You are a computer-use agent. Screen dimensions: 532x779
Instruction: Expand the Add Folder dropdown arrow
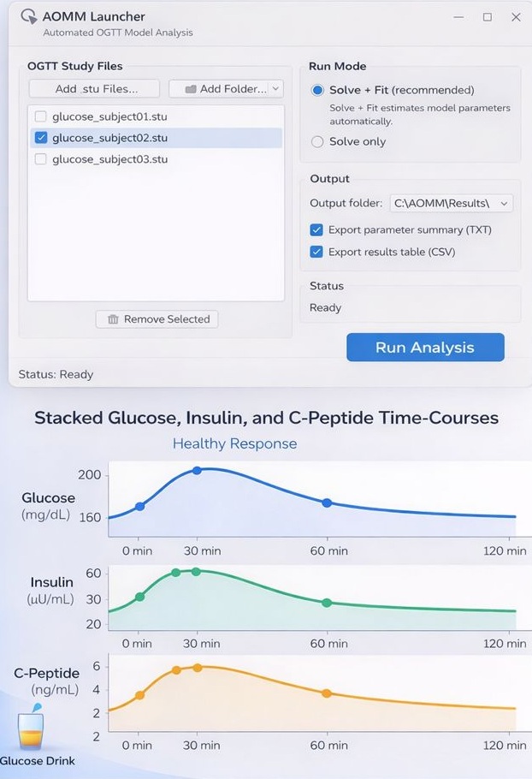(275, 89)
